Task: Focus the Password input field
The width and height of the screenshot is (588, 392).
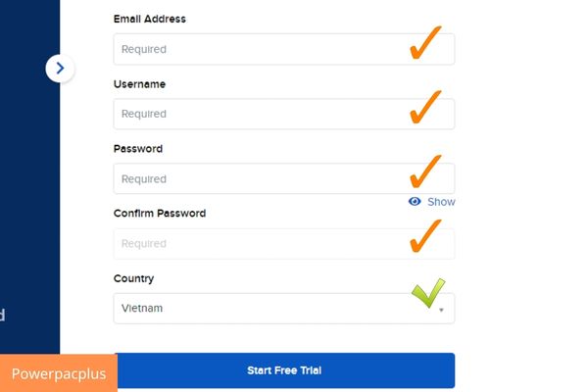Action: click(x=284, y=178)
